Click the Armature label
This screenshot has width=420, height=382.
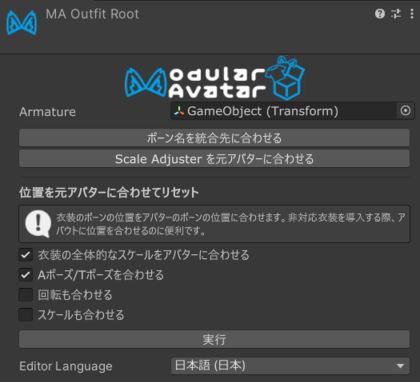point(47,112)
